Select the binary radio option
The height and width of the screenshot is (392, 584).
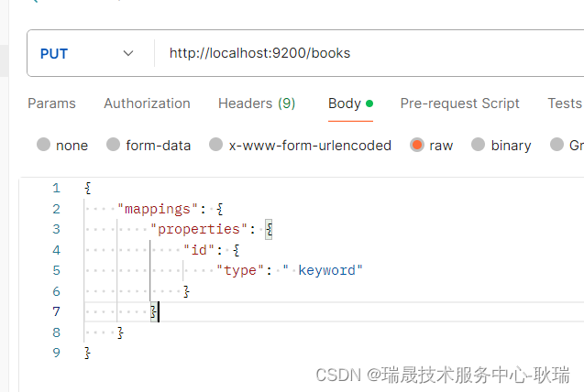479,145
